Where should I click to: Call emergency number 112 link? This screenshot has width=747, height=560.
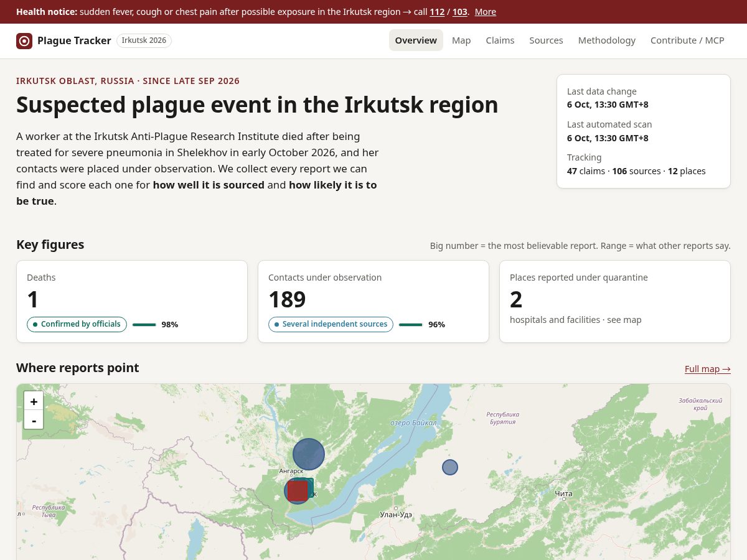(x=437, y=12)
